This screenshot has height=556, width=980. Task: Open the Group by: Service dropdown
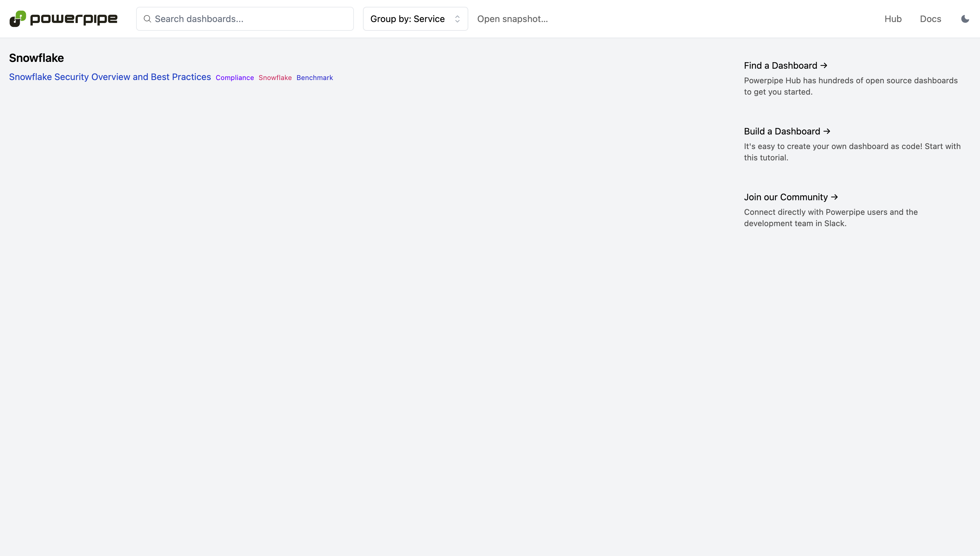(407, 19)
